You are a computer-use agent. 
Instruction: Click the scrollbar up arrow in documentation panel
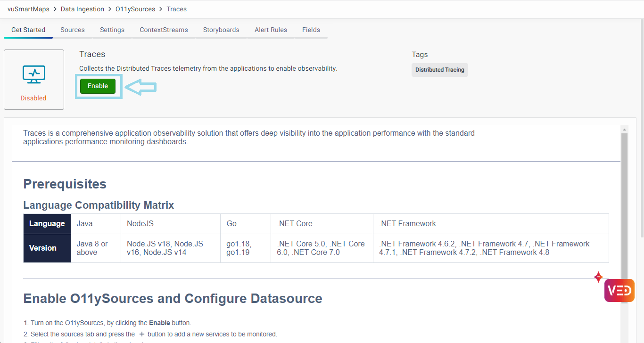(x=624, y=130)
